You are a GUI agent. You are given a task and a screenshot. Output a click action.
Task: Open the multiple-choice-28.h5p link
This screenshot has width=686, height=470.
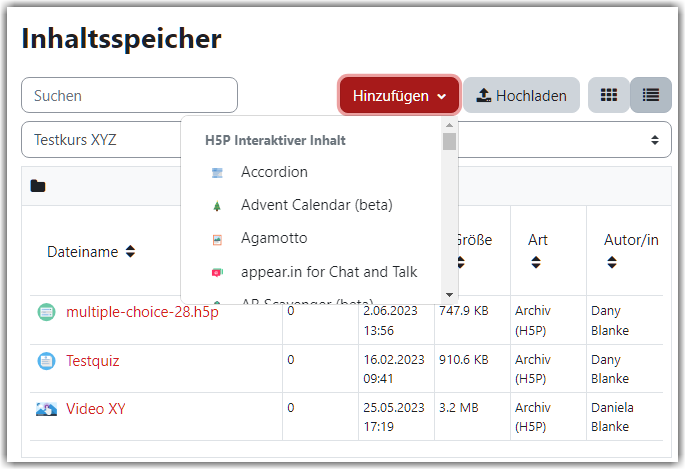[142, 312]
